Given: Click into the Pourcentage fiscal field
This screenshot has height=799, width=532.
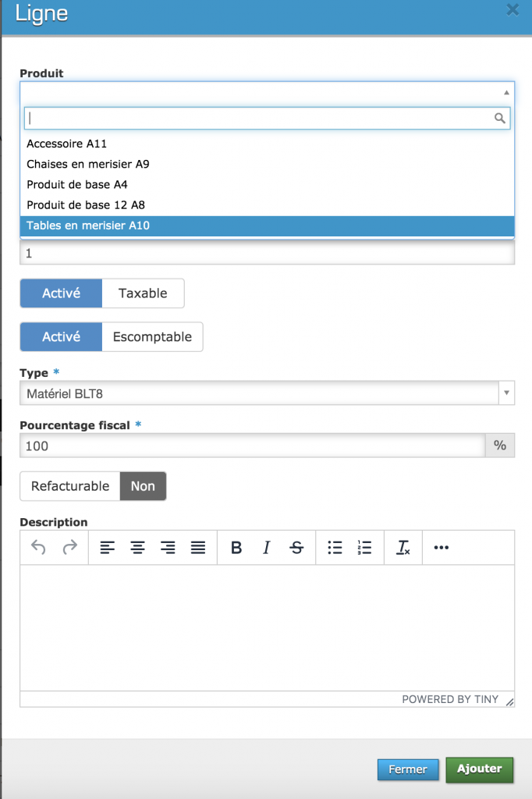Looking at the screenshot, I should 253,446.
